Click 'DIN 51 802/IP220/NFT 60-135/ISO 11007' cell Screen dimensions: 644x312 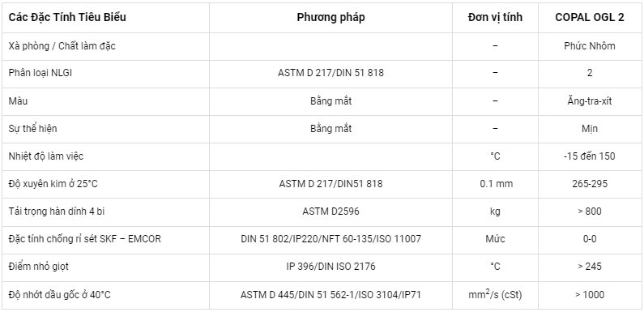[x=331, y=239]
